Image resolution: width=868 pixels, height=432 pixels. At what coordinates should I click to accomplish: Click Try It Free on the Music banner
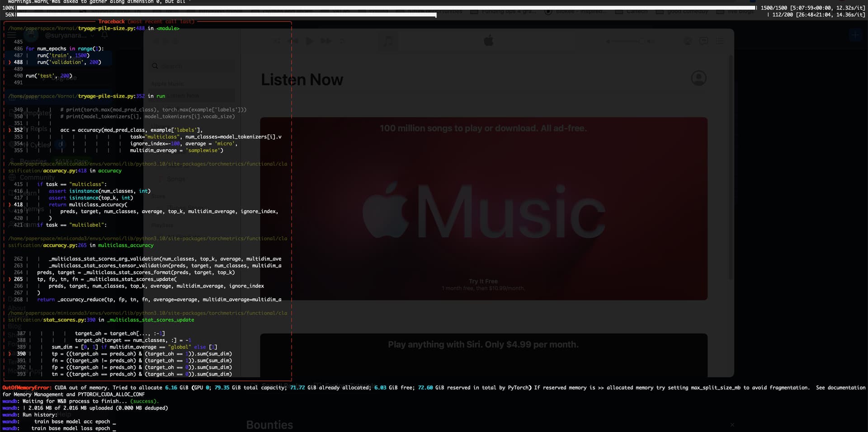point(483,281)
